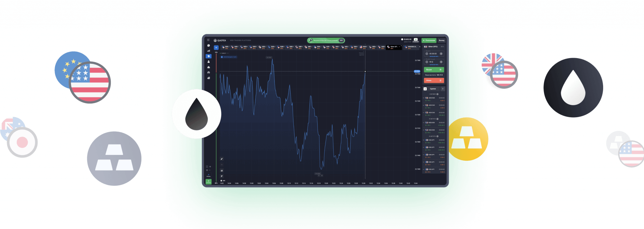Screen dimensions: 644x229
Task: Open the account profile sidebar icon
Action: (208, 62)
